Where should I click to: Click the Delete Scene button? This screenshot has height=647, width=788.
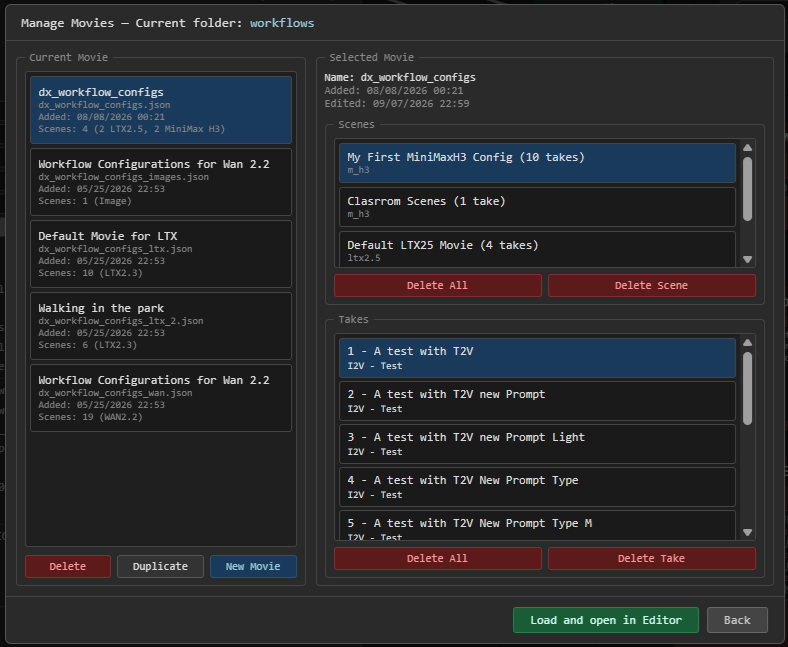tap(652, 285)
